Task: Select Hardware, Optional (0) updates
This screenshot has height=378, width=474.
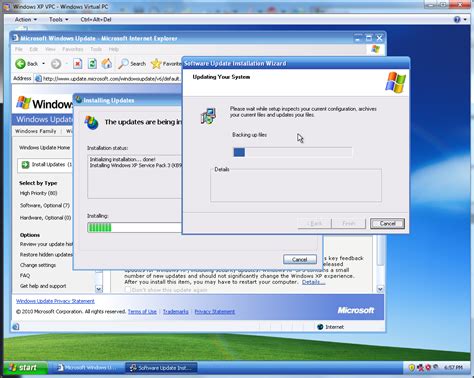Action: (x=46, y=218)
